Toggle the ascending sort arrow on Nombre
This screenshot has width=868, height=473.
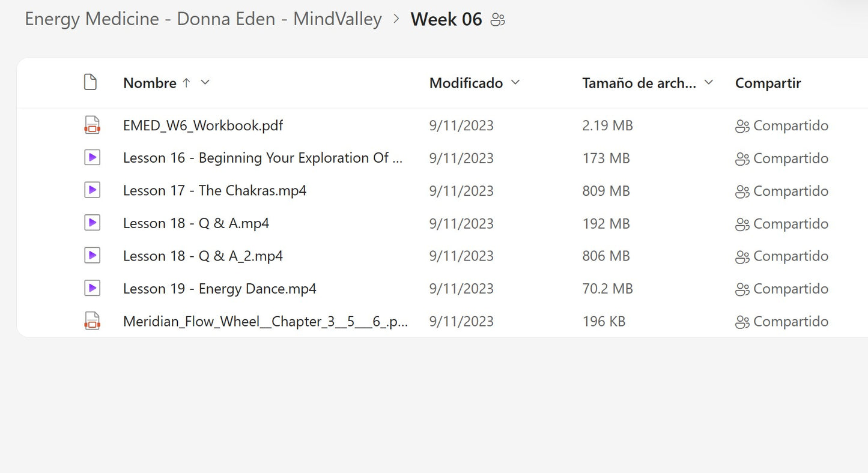point(187,83)
